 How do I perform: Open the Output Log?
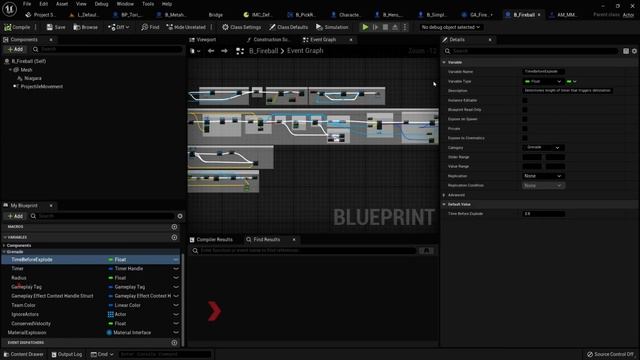tap(67, 354)
